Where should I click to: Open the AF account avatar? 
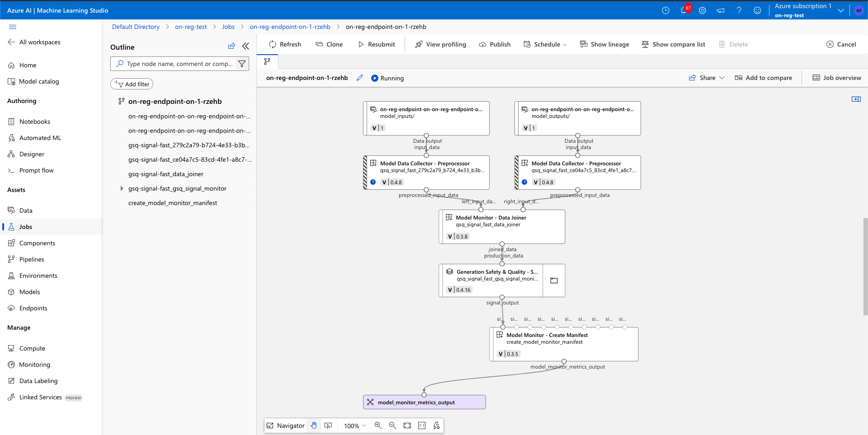point(859,10)
